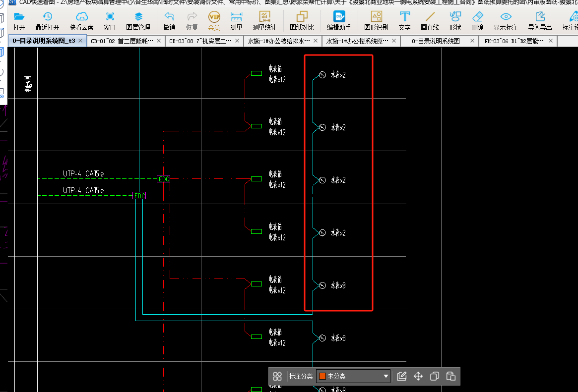
Task: Click the copy annotation icon
Action: pos(434,376)
